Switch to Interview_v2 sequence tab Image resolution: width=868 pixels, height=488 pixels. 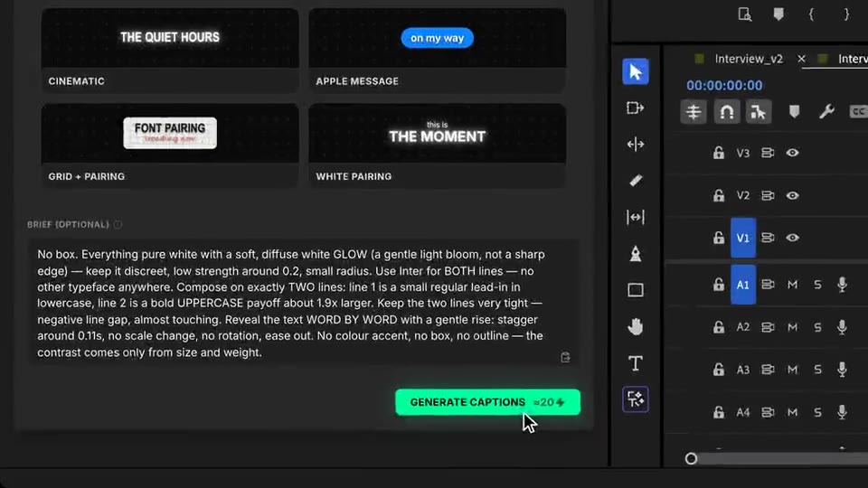click(749, 59)
